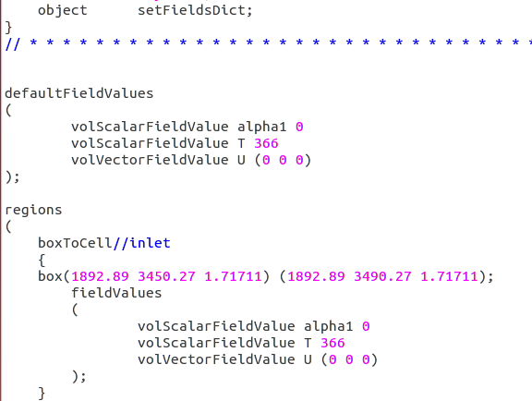Click the closing ); of defaultFieldValues
Viewport: 532px width, 401px height.
click(13, 176)
